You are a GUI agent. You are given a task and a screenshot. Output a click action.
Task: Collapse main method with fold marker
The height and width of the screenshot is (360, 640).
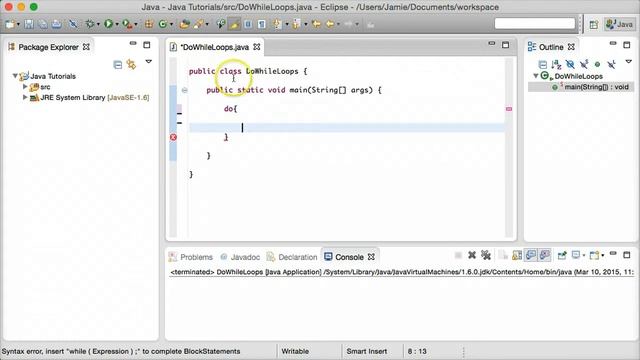pyautogui.click(x=184, y=90)
